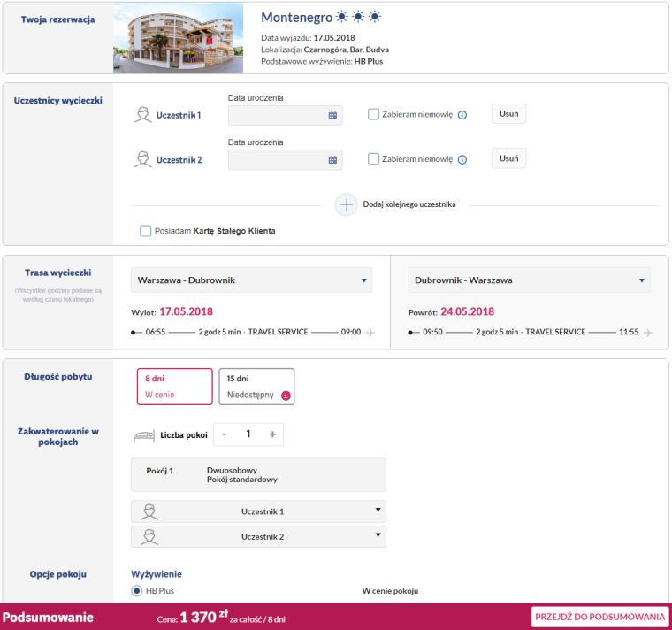Viewport: 672px width, 630px height.
Task: Open Dubrownik - Warszawa return route dropdown
Action: pos(529,280)
